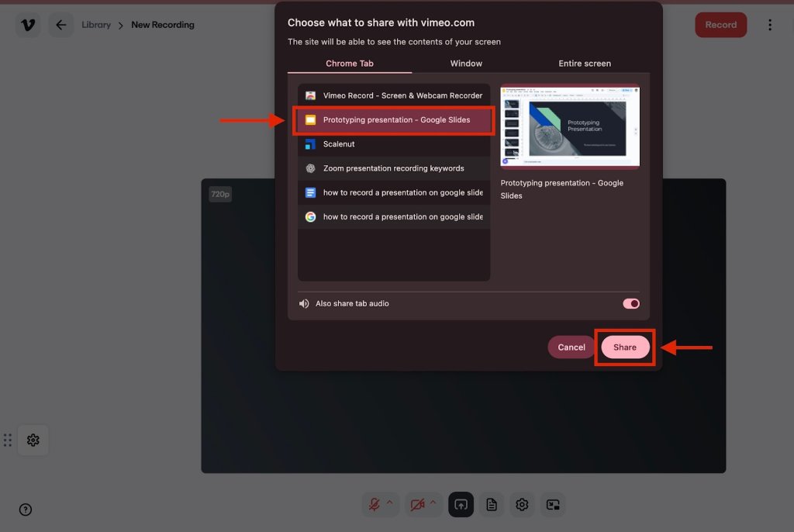The image size is (794, 532).
Task: Open the help question mark icon
Action: pyautogui.click(x=26, y=510)
